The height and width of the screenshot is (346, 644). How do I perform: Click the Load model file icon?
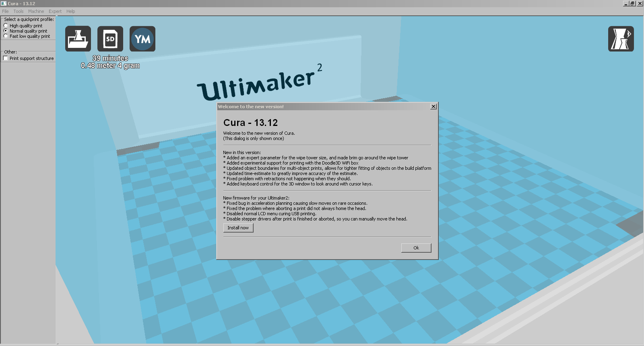tap(78, 39)
